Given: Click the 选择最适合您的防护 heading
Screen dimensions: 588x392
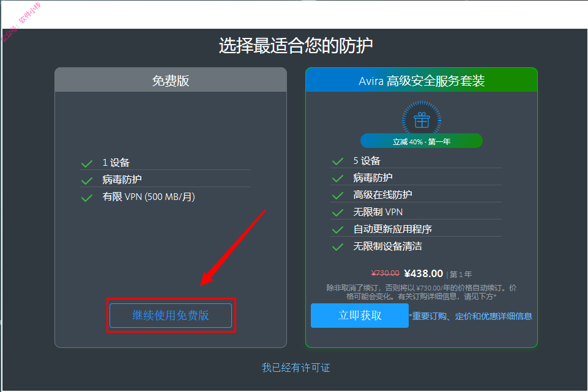Looking at the screenshot, I should click(296, 46).
